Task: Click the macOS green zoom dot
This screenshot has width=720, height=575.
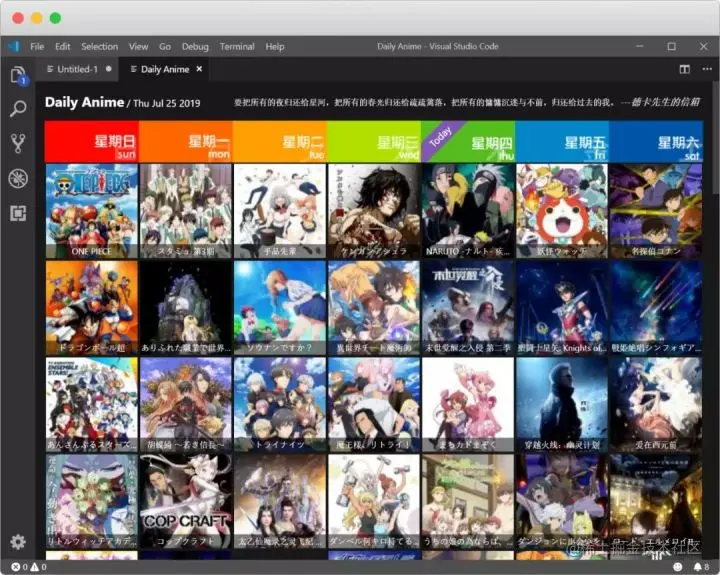Action: tap(56, 18)
